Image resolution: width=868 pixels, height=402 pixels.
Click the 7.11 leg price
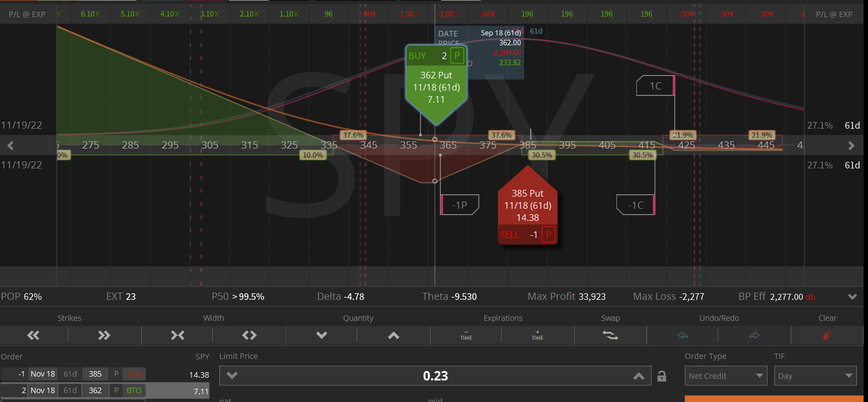[201, 392]
